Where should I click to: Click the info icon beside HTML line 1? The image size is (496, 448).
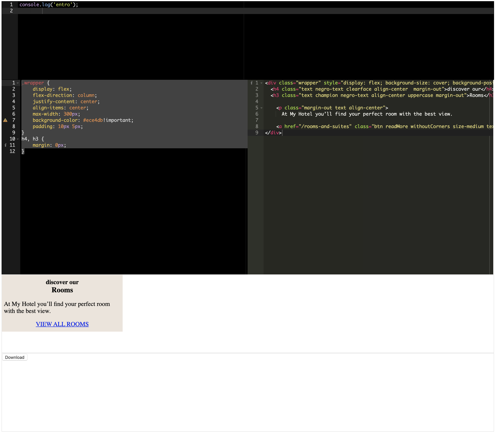251,83
